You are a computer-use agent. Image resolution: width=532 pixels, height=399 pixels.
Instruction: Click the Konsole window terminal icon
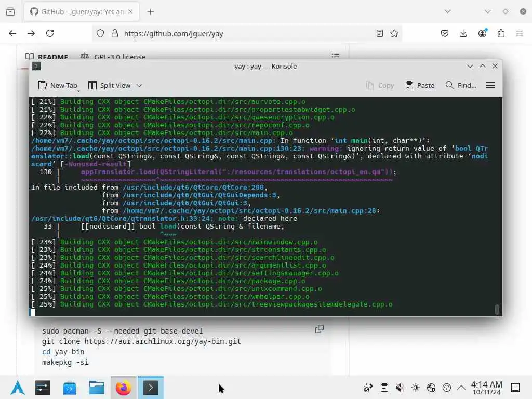pyautogui.click(x=36, y=66)
